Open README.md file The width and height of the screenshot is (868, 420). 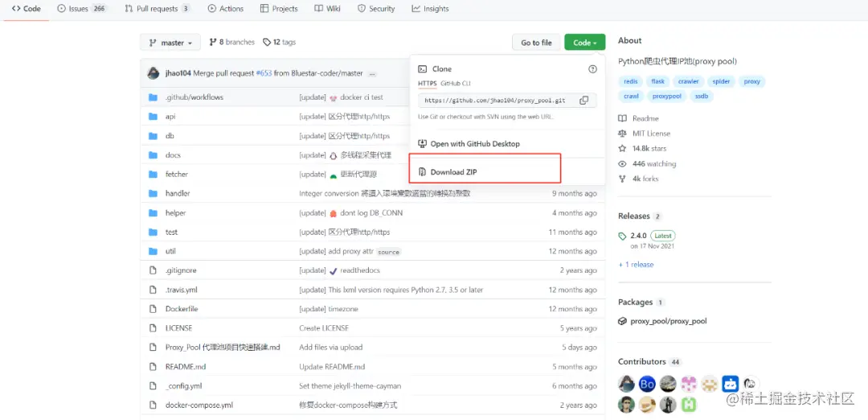186,367
